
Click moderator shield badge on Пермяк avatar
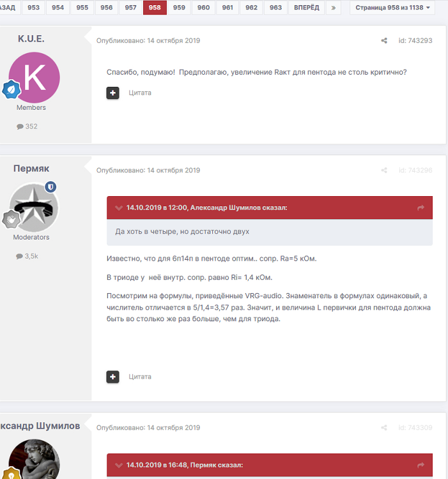(x=50, y=186)
